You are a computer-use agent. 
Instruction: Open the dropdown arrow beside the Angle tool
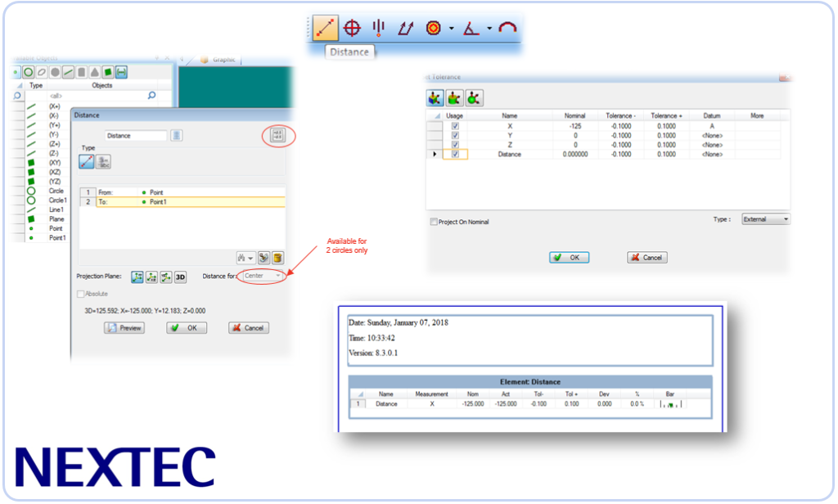pos(489,29)
